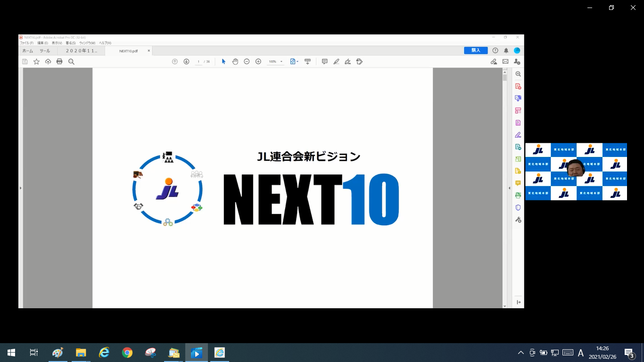Viewport: 644px width, 362px height.
Task: Add a sticky note comment
Action: point(324,62)
